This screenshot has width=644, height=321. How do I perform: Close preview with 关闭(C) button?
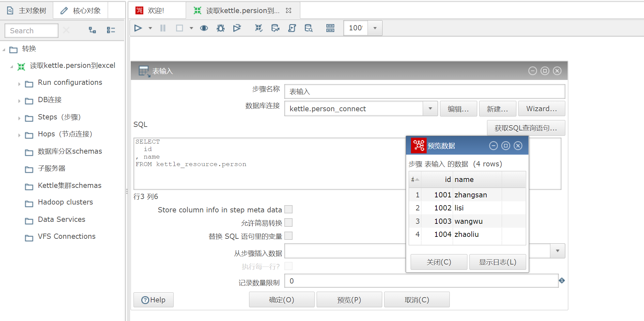click(439, 262)
